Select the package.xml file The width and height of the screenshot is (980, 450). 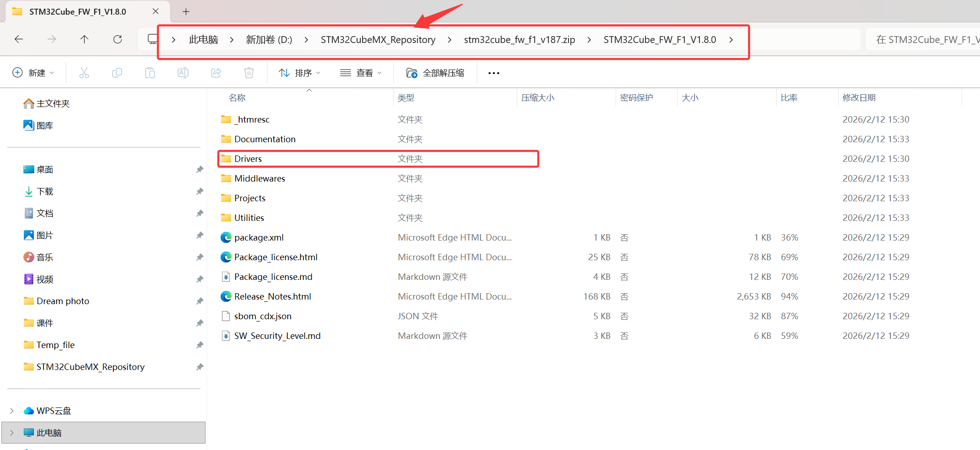tap(259, 237)
